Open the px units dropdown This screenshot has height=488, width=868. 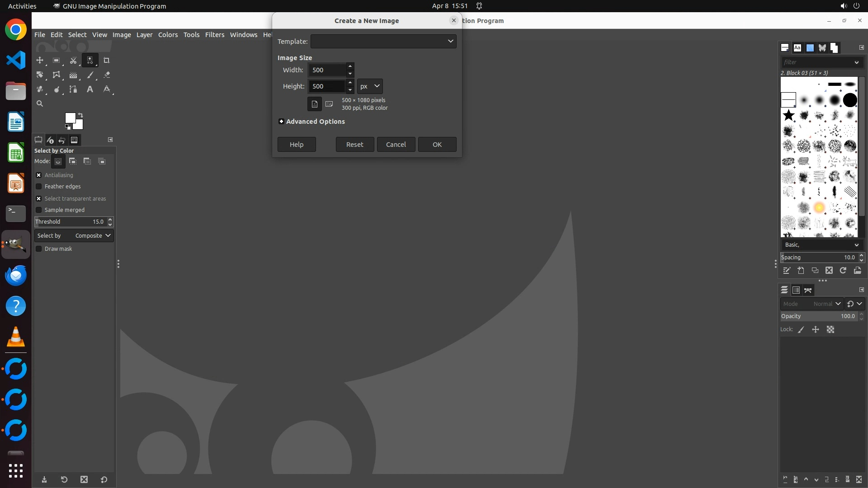tap(370, 86)
